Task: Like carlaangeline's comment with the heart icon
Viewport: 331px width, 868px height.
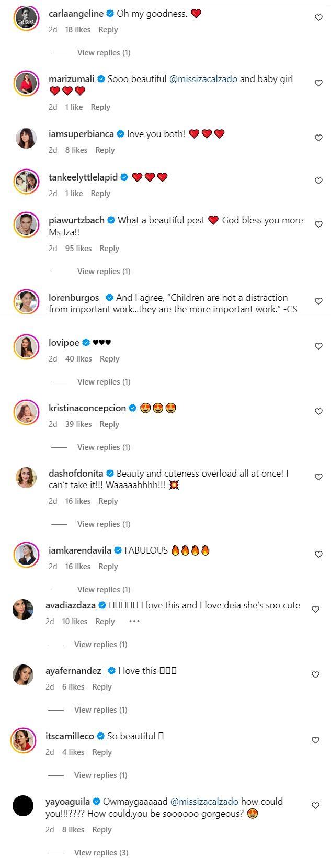Action: click(x=318, y=18)
